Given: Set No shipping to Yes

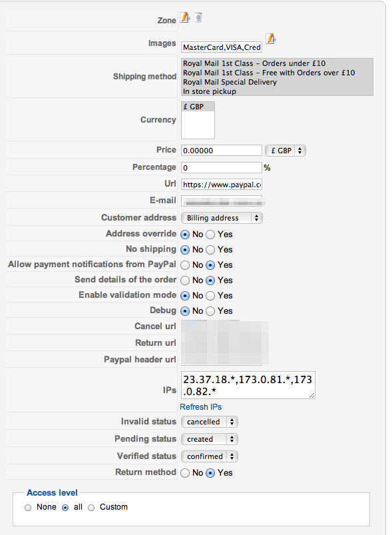Looking at the screenshot, I should coord(211,250).
